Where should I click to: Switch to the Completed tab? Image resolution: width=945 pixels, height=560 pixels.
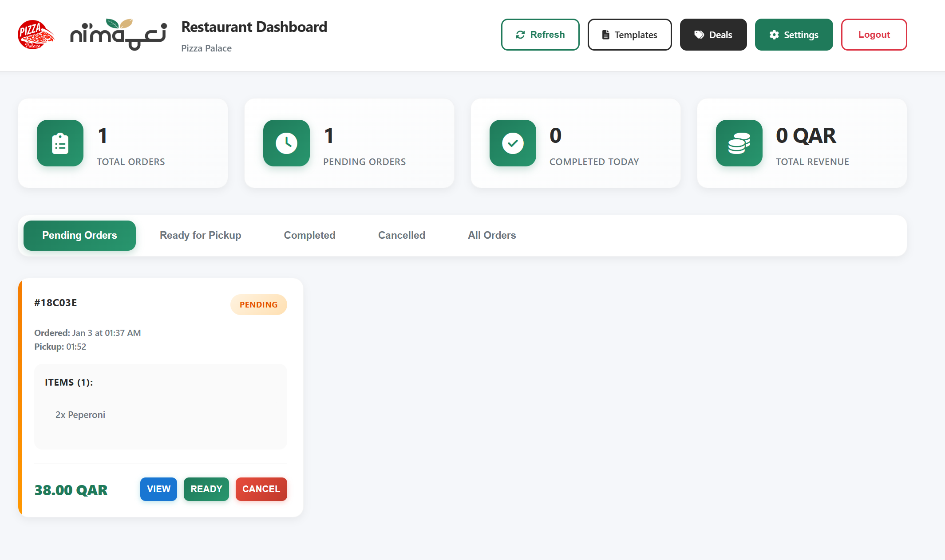(x=309, y=235)
